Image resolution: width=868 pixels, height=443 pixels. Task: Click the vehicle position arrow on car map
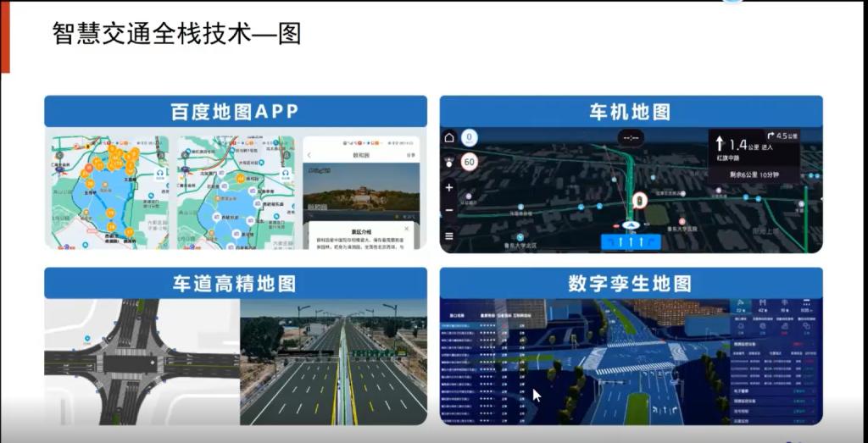[630, 225]
